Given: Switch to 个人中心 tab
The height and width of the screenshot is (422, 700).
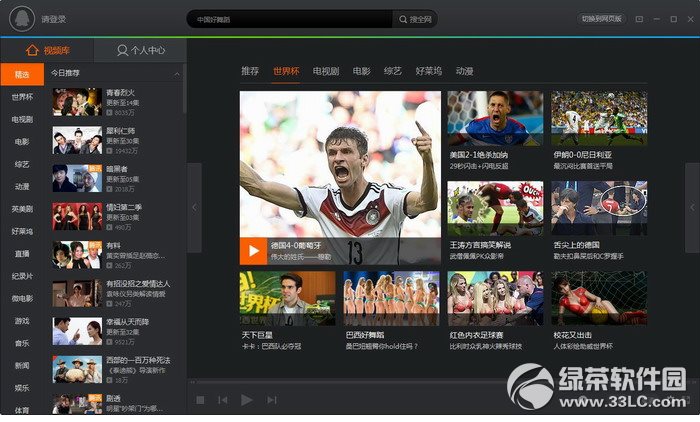Looking at the screenshot, I should [x=141, y=50].
